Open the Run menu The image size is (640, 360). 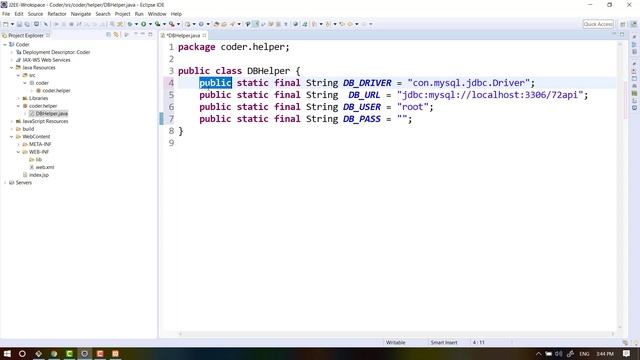point(139,14)
